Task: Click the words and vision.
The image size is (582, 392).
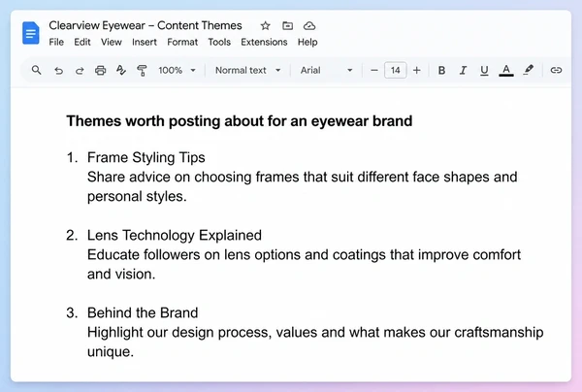Action: pos(121,275)
